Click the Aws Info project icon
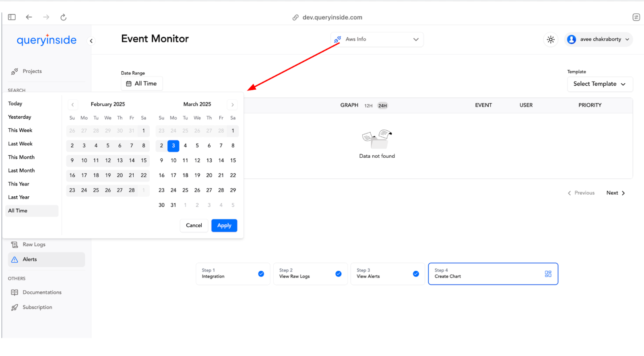 pos(338,39)
